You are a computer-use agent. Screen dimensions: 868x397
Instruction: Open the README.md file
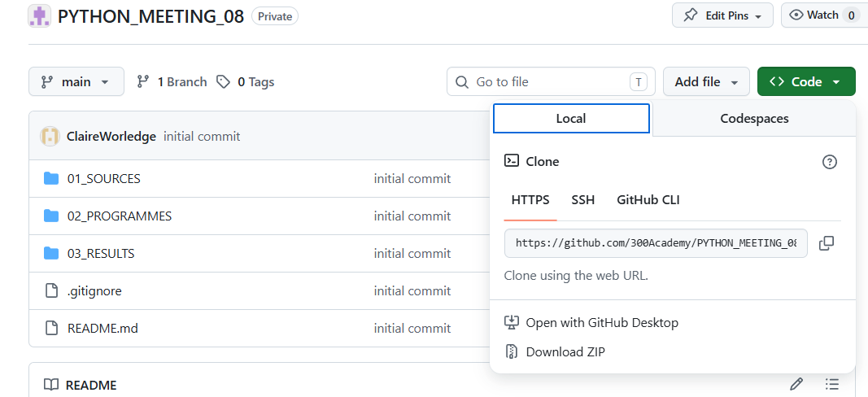point(103,329)
